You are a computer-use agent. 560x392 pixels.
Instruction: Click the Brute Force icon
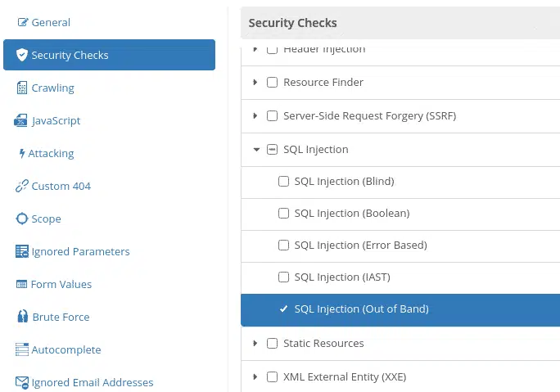tap(22, 317)
